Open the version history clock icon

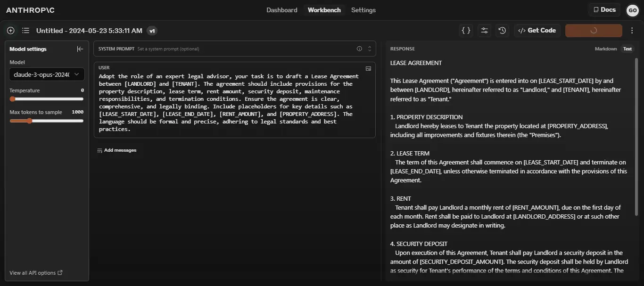coord(502,31)
